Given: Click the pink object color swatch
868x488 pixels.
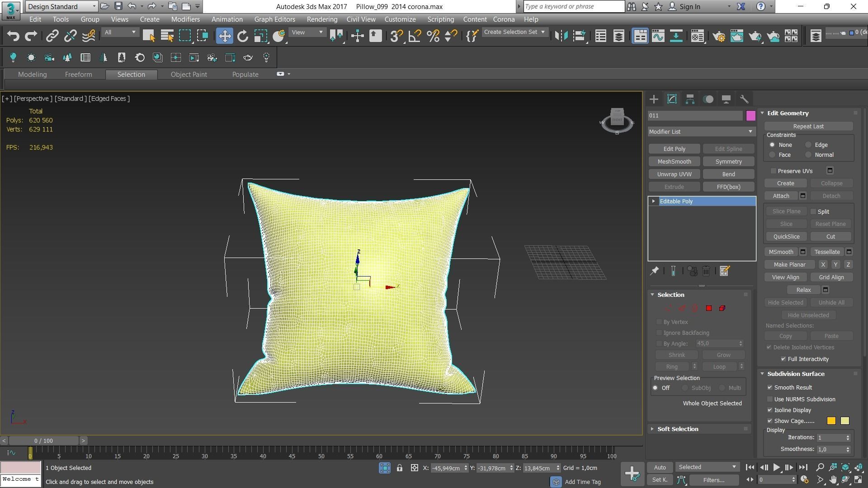Looking at the screenshot, I should 750,116.
